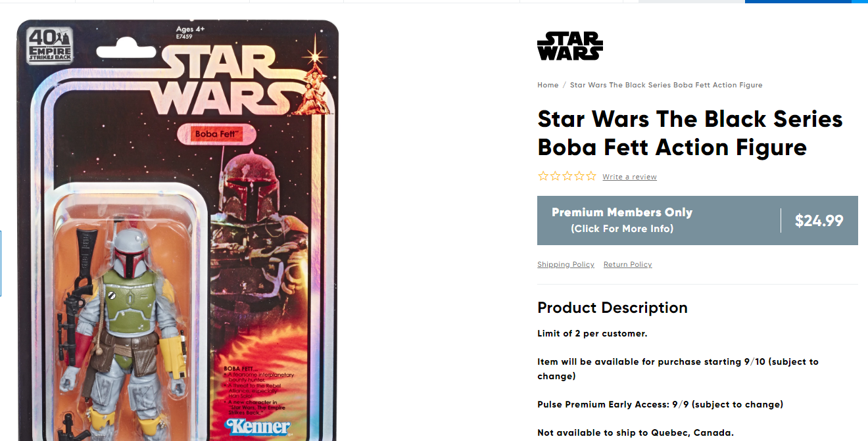Click the Star Wars brand logo

coord(569,46)
